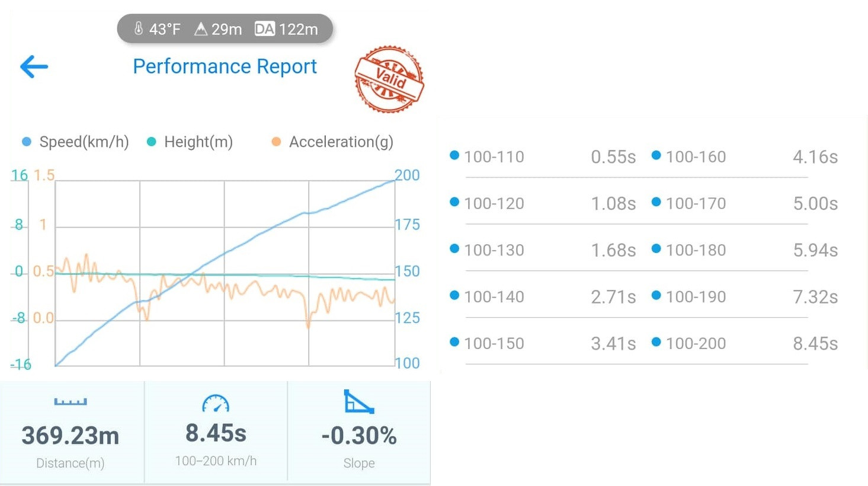Click the speedometer gauge icon
This screenshot has height=486, width=868.
tap(216, 404)
